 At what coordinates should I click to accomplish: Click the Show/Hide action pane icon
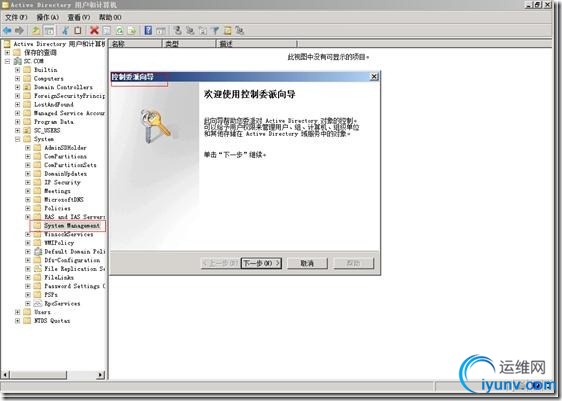pyautogui.click(x=161, y=31)
